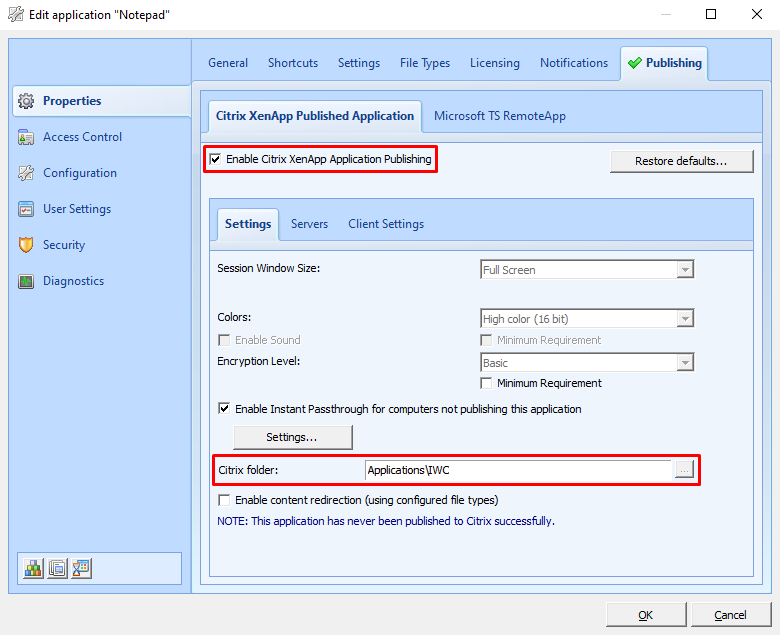Click the stacked documents icon
This screenshot has width=780, height=635.
[x=57, y=568]
